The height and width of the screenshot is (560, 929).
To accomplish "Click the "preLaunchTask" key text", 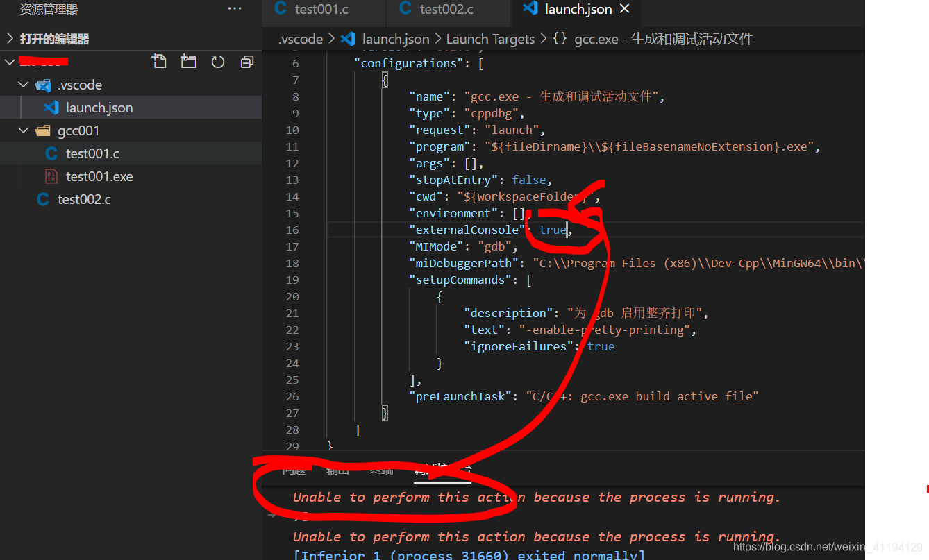I will 460,396.
